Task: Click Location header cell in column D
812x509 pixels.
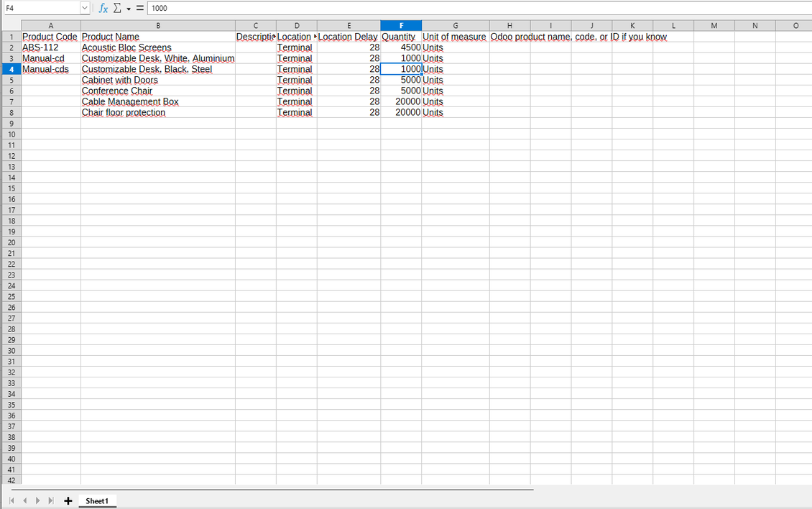Action: [297, 37]
